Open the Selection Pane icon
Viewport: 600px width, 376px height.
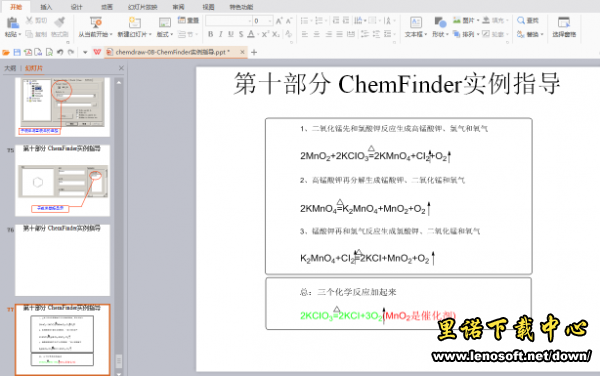click(564, 22)
